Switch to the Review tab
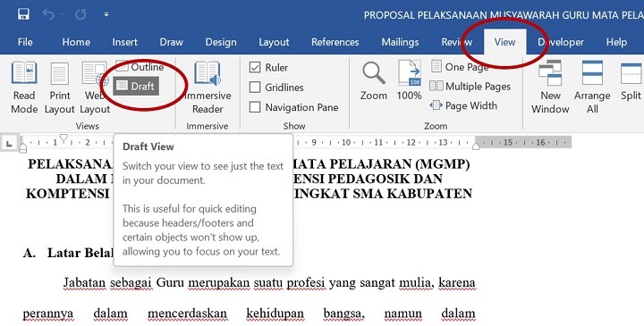This screenshot has height=326, width=644. (x=457, y=42)
